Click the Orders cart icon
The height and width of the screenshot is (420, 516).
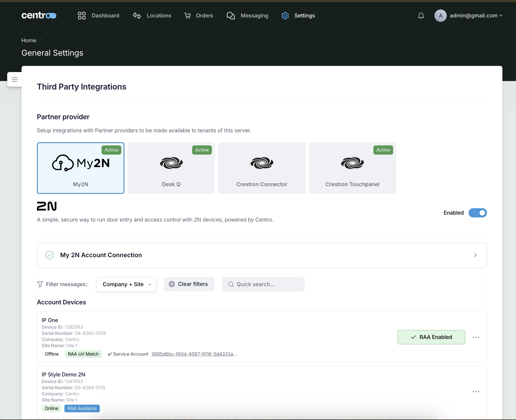(187, 16)
